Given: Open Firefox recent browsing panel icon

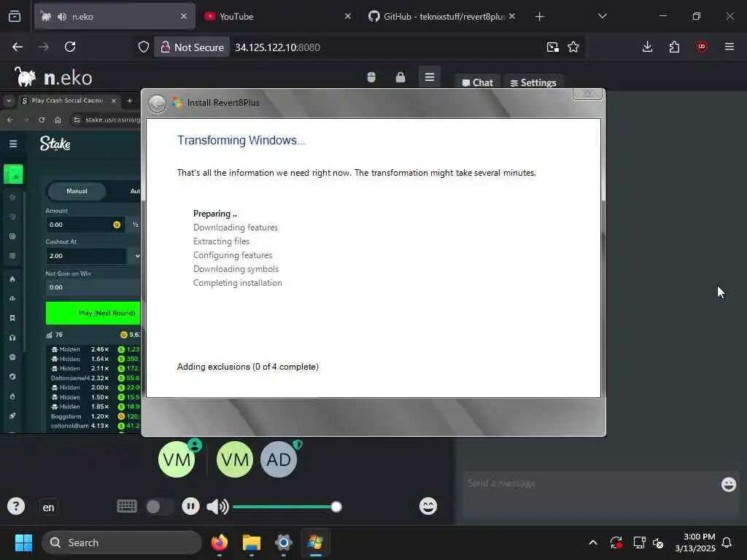Looking at the screenshot, I should tap(15, 16).
